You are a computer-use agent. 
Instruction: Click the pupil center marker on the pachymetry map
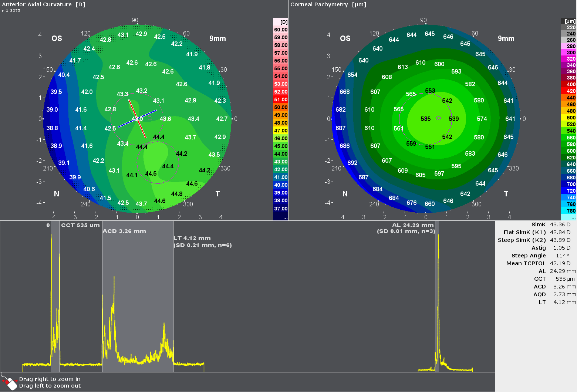(x=439, y=118)
